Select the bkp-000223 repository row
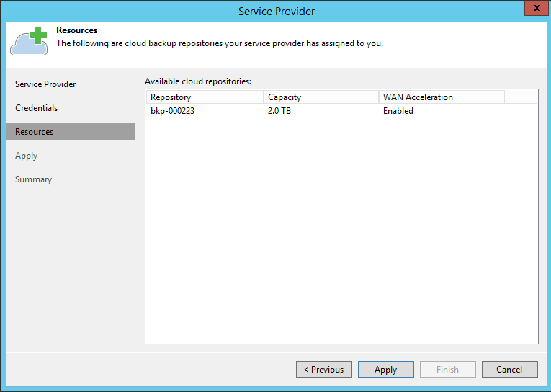This screenshot has height=392, width=551. (341, 111)
